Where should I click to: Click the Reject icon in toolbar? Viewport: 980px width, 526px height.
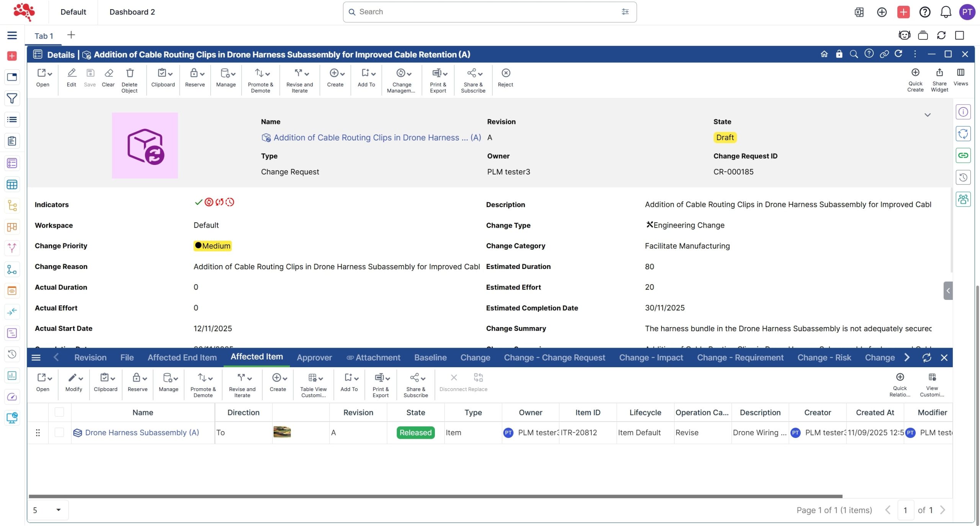[x=505, y=73]
